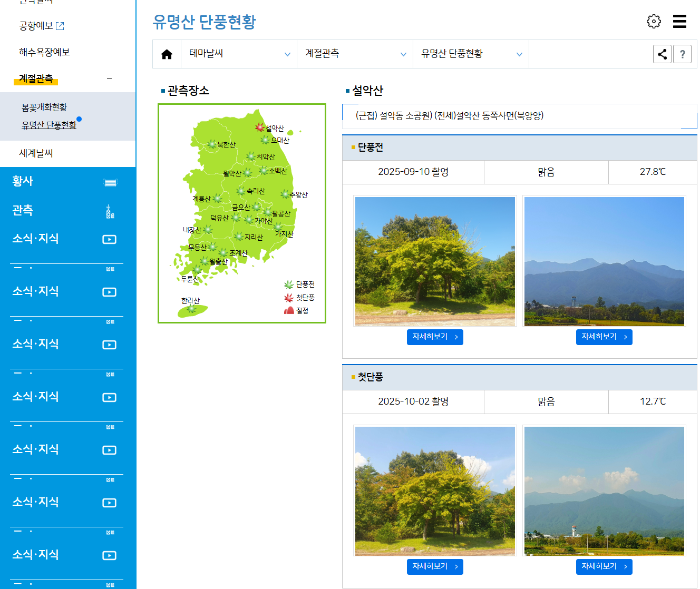Open the 계절관측 breadcrumb dropdown
This screenshot has width=700, height=589.
point(355,54)
